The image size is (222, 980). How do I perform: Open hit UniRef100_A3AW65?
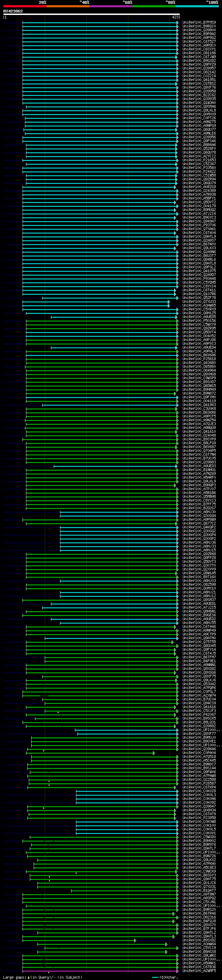point(199,305)
